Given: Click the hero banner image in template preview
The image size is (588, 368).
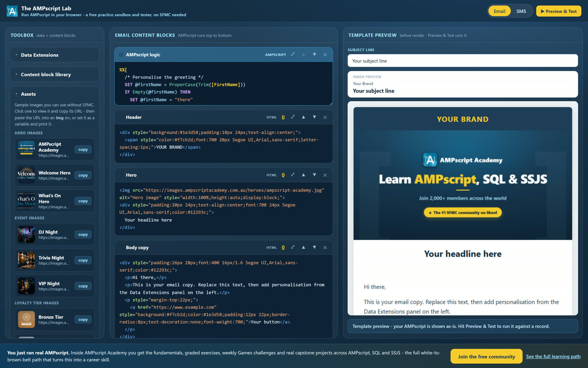Looking at the screenshot, I should coord(463,186).
